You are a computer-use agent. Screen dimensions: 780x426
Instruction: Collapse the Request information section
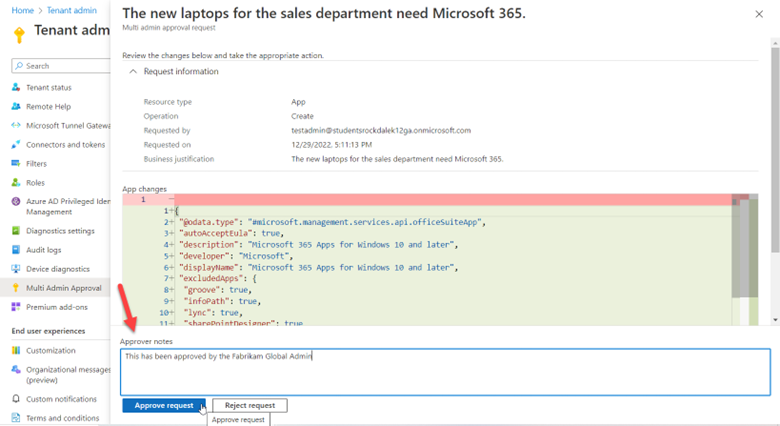[133, 72]
